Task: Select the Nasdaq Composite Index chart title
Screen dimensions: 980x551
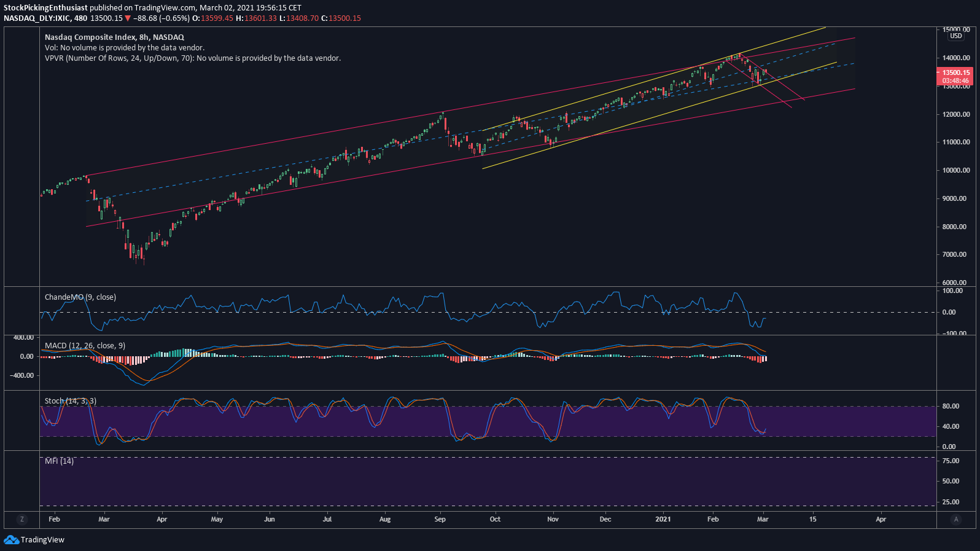Action: [114, 37]
